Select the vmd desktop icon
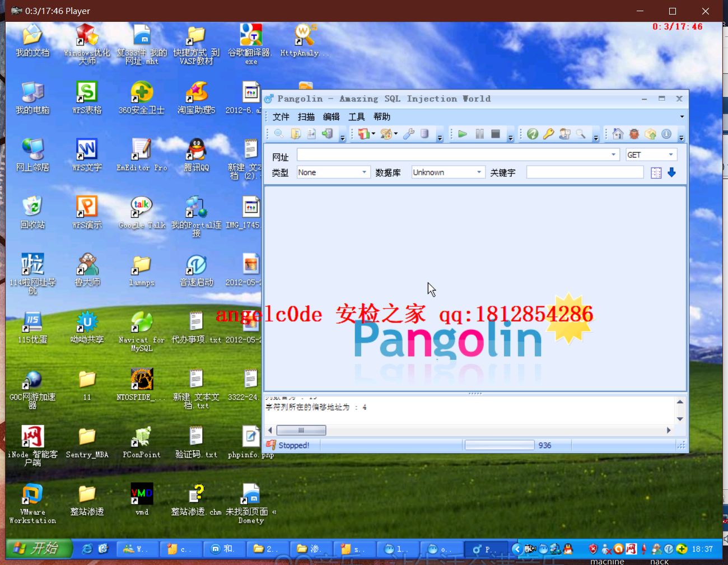The height and width of the screenshot is (565, 728). (142, 499)
